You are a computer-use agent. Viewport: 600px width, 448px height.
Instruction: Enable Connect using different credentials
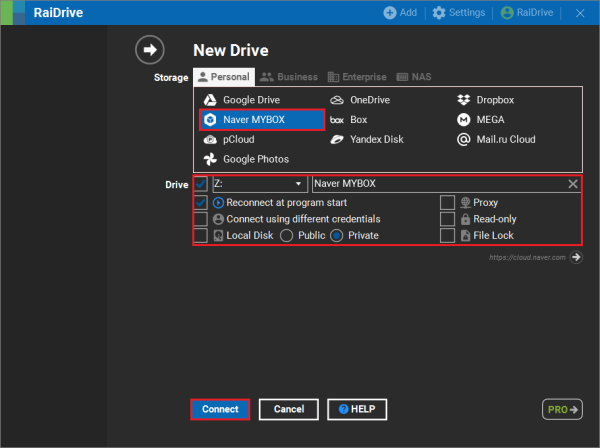201,219
